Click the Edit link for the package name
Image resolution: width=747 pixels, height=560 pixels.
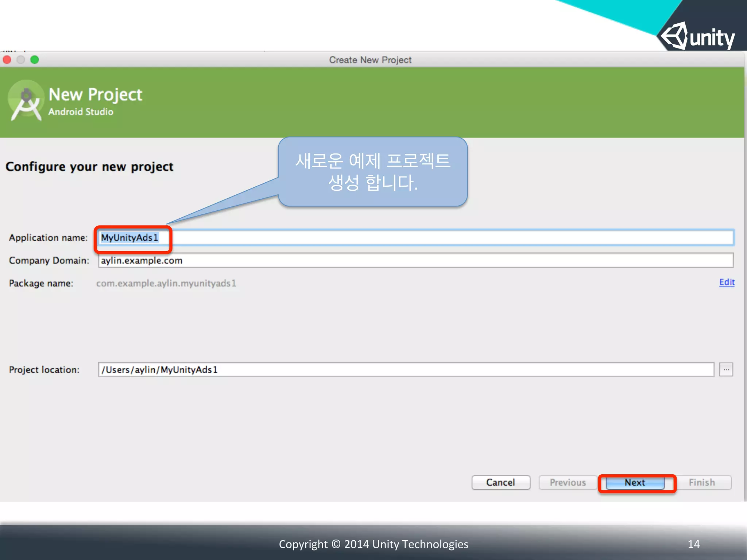click(727, 282)
